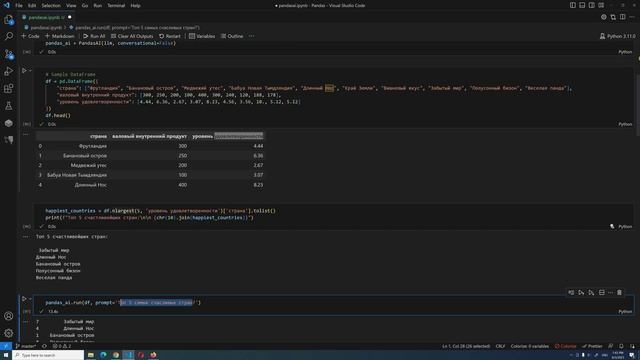Open the Selection menu
Screen dimensions: 640x360
click(x=51, y=5)
